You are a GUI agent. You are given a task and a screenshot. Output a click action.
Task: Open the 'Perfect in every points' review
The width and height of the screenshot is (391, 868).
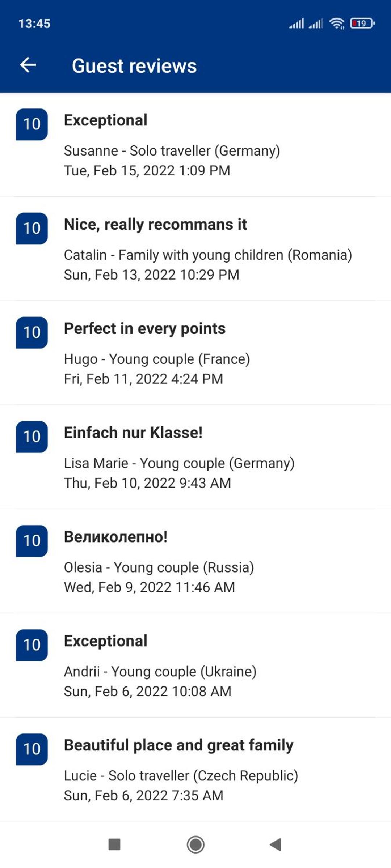[195, 353]
